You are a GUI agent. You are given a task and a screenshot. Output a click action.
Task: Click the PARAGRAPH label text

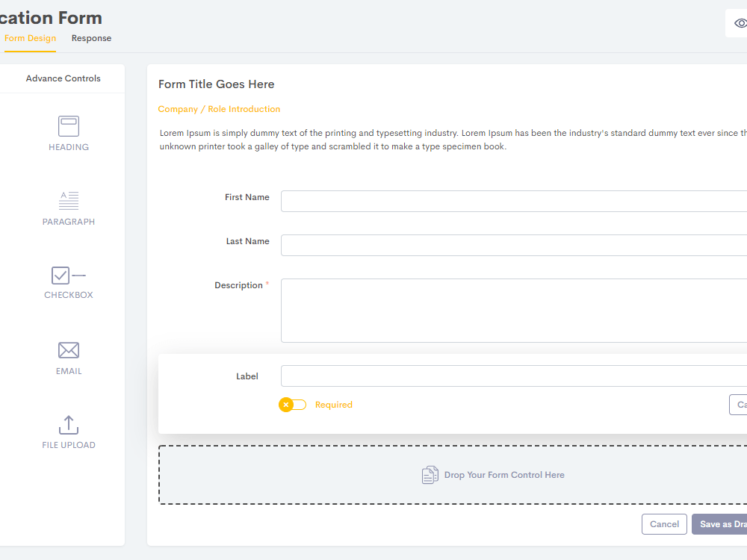69,222
